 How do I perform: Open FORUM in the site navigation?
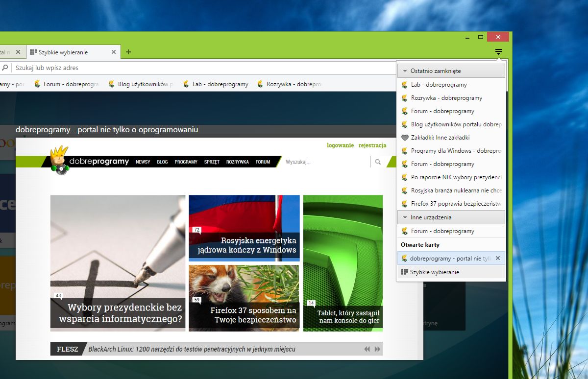263,162
